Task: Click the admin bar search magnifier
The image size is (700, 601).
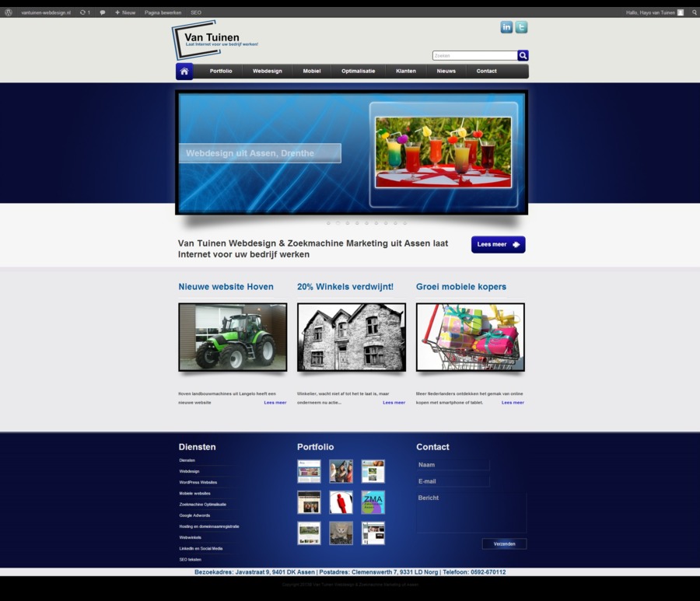Action: click(x=695, y=12)
